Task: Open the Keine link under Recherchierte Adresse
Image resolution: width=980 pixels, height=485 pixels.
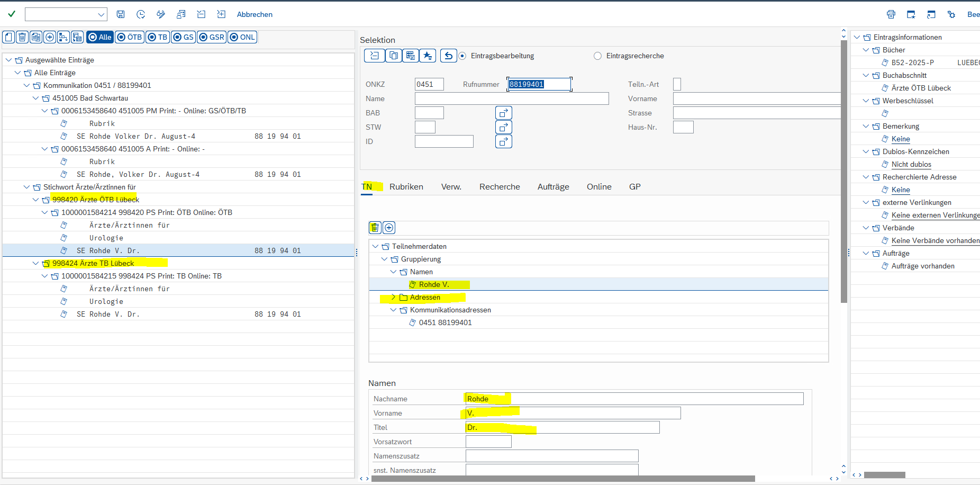Action: tap(901, 190)
